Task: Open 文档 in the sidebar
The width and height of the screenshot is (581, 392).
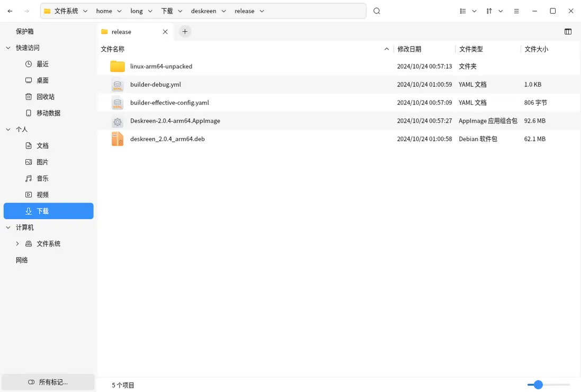Action: pos(49,145)
